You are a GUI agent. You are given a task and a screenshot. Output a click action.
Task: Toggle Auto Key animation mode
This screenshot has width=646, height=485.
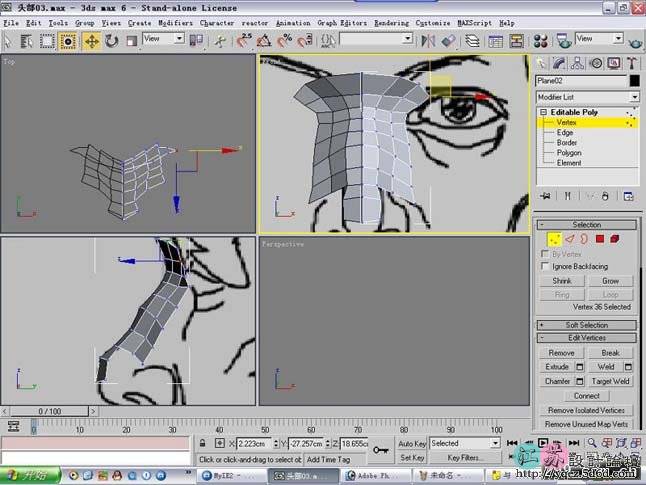[412, 443]
